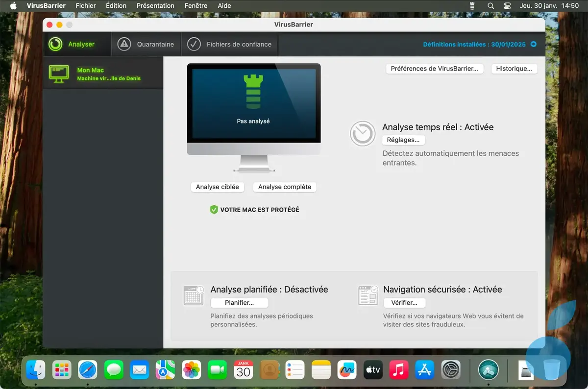The width and height of the screenshot is (588, 389).
Task: Click the green tower icon on monitor
Action: pyautogui.click(x=253, y=92)
